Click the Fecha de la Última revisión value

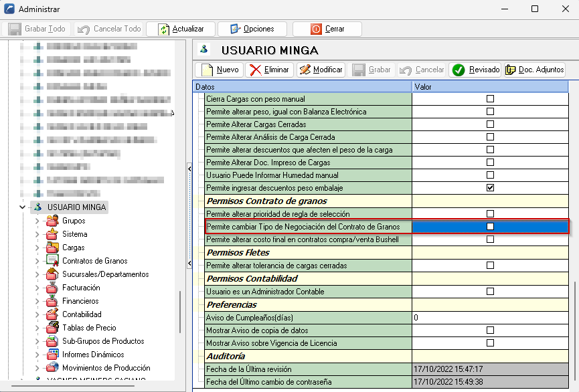click(490, 369)
